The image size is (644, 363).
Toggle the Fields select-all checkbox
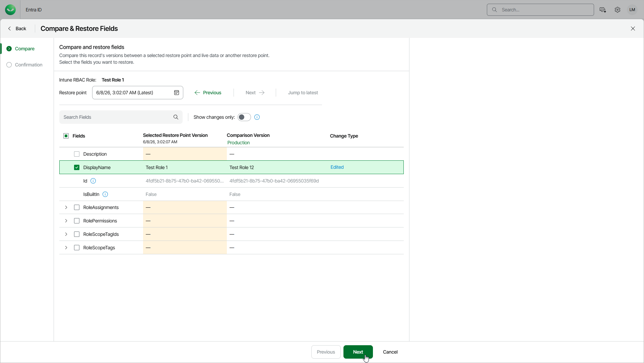[x=66, y=136]
